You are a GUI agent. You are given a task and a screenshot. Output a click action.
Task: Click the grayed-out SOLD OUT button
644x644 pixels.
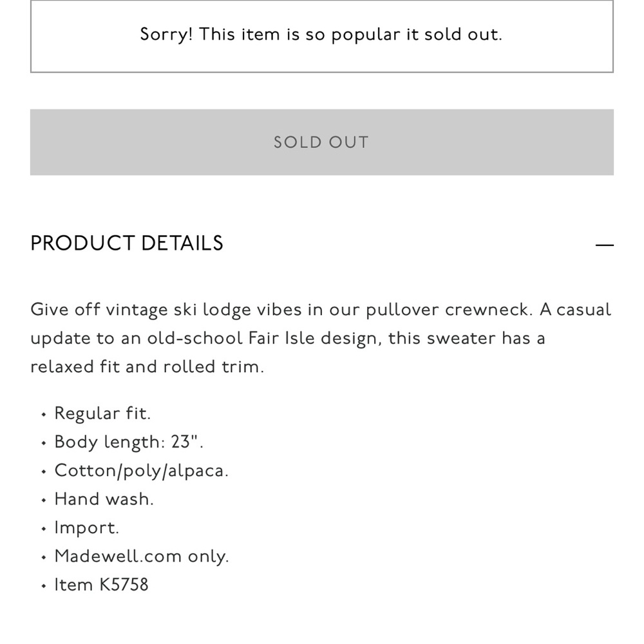coord(321,142)
